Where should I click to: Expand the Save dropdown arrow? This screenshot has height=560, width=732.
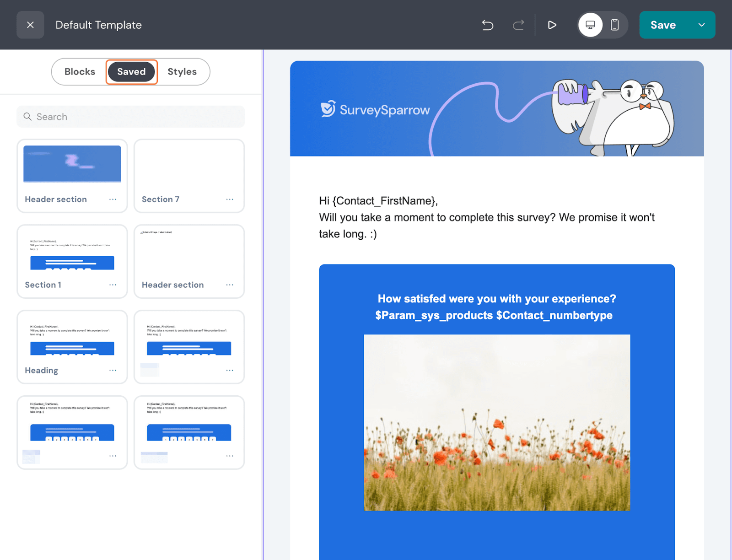tap(701, 25)
